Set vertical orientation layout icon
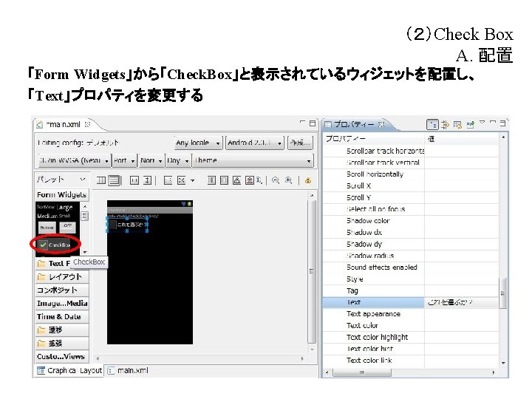The height and width of the screenshot is (399, 532). 115,180
